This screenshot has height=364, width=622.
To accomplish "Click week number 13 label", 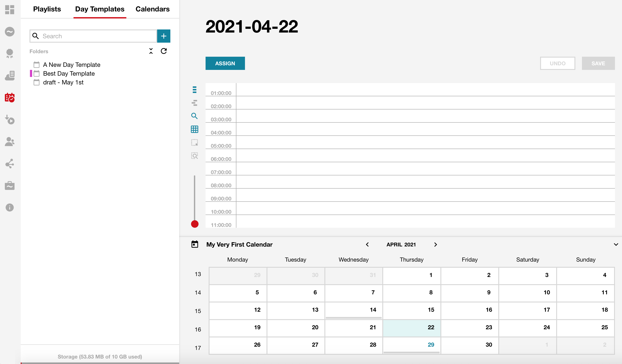I will point(198,274).
